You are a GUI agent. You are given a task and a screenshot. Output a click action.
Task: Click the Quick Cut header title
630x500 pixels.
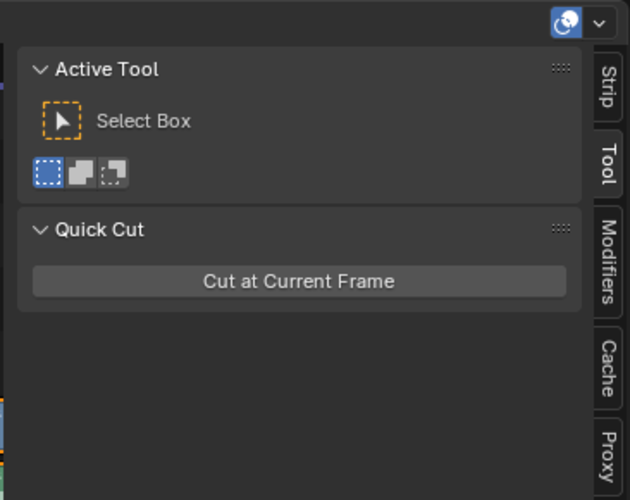click(x=100, y=230)
